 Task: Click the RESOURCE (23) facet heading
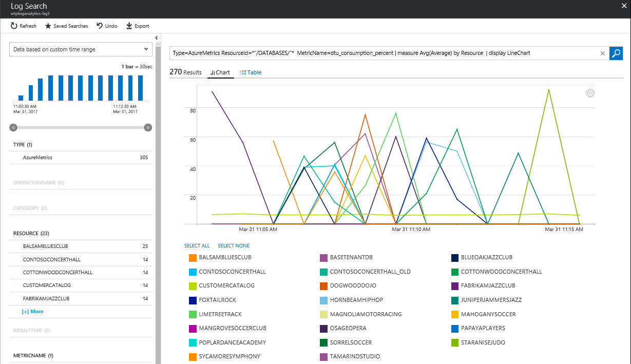(31, 234)
